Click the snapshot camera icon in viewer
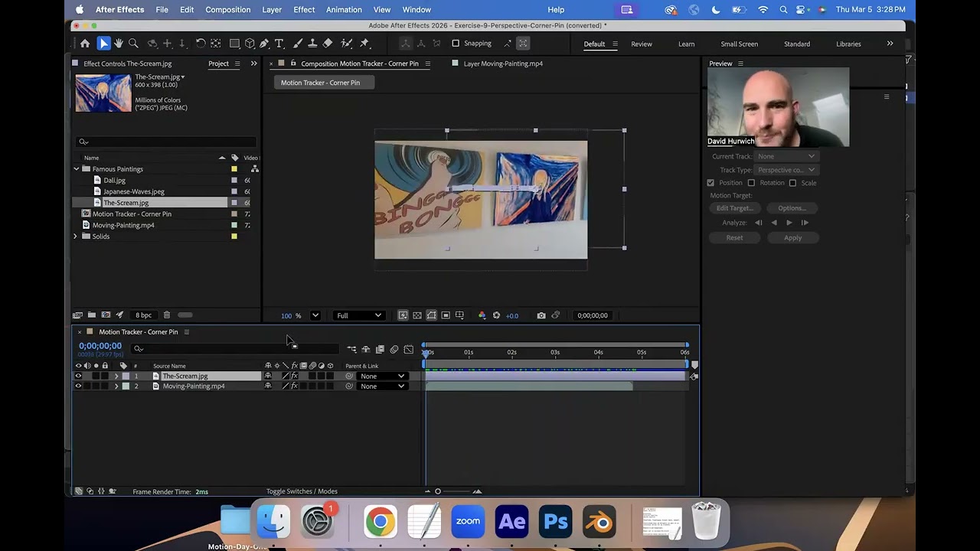The height and width of the screenshot is (551, 980). (541, 315)
